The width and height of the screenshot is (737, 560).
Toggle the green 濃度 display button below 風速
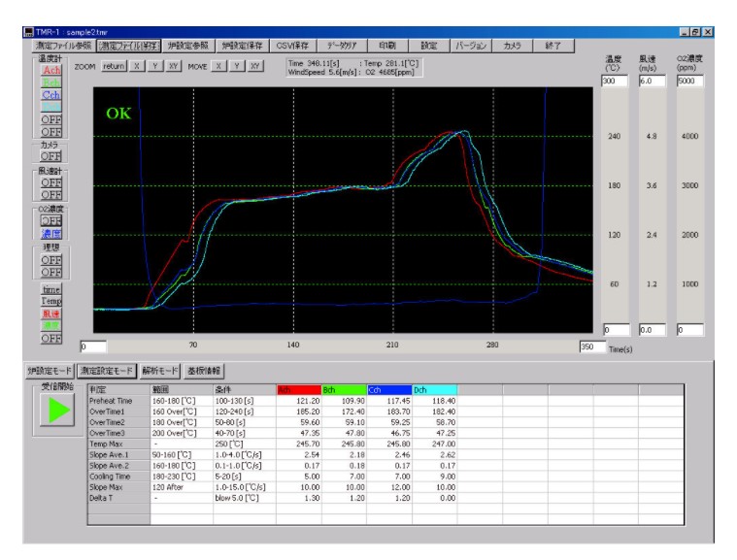51,325
